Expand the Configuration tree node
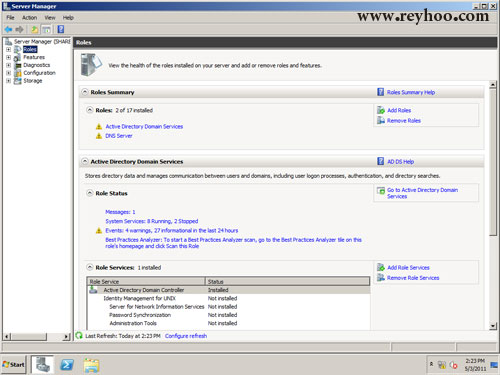500x375 pixels. tap(8, 73)
